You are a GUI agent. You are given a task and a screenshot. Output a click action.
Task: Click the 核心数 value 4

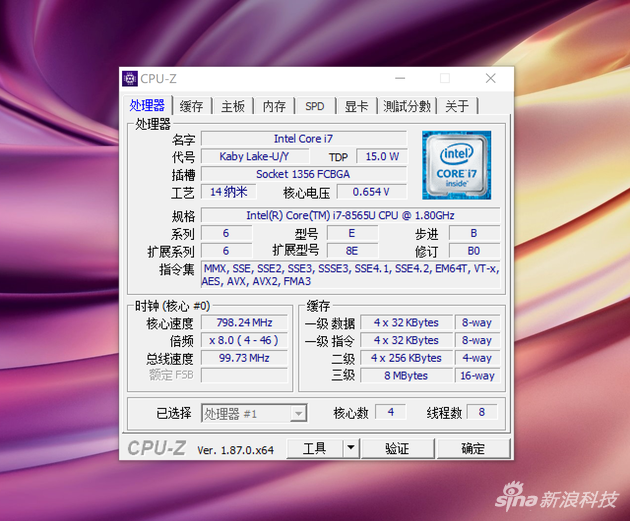click(391, 412)
